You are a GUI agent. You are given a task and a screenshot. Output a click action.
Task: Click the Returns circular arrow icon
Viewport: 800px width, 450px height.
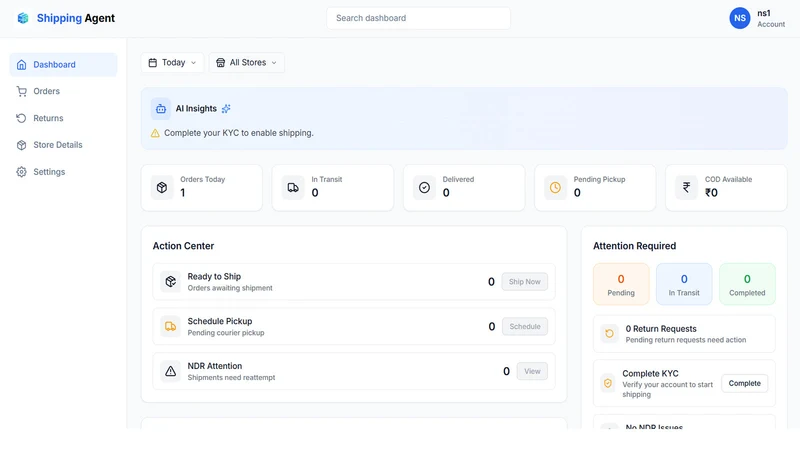click(x=21, y=118)
